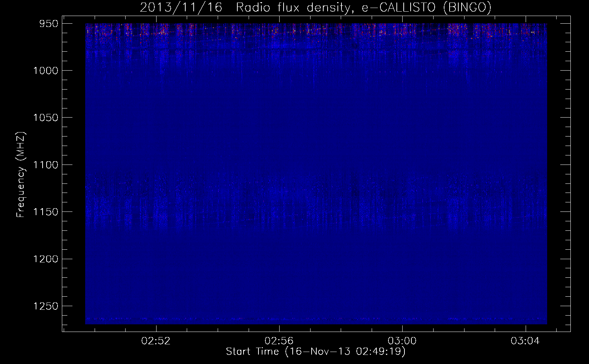Click the '02:52' time axis label
The height and width of the screenshot is (364, 589).
(x=156, y=341)
